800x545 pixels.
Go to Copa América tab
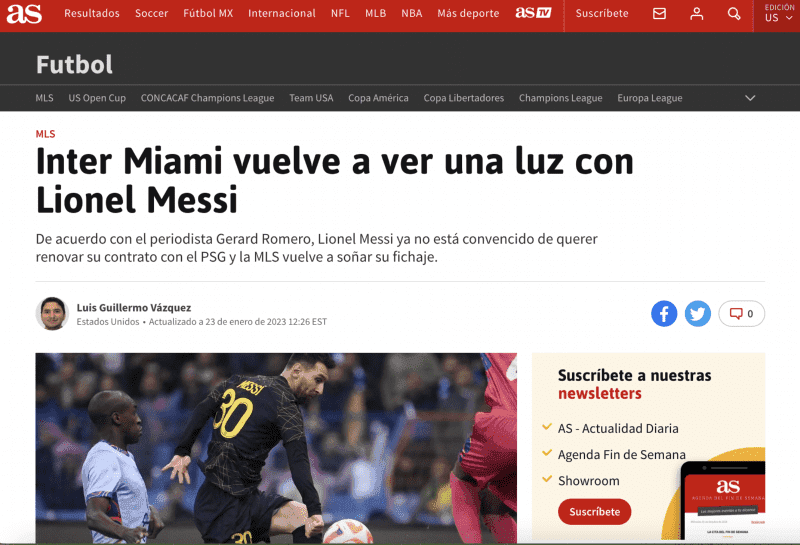pyautogui.click(x=378, y=98)
